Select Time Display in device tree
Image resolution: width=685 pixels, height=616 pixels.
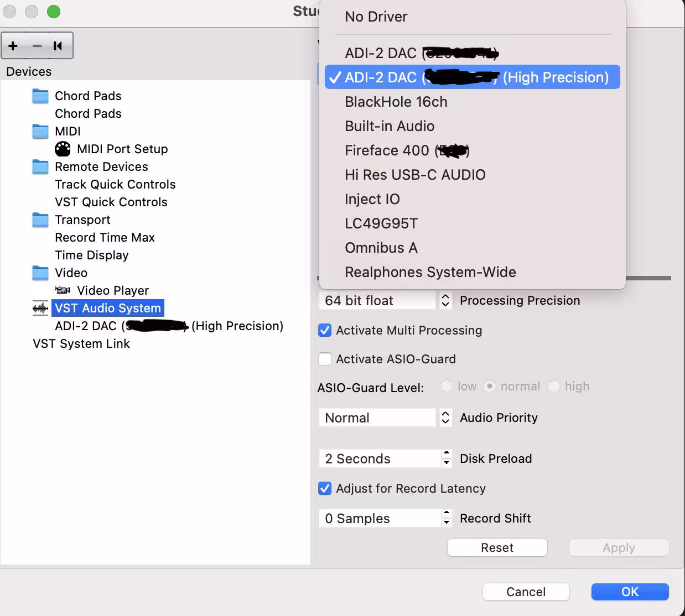click(91, 255)
